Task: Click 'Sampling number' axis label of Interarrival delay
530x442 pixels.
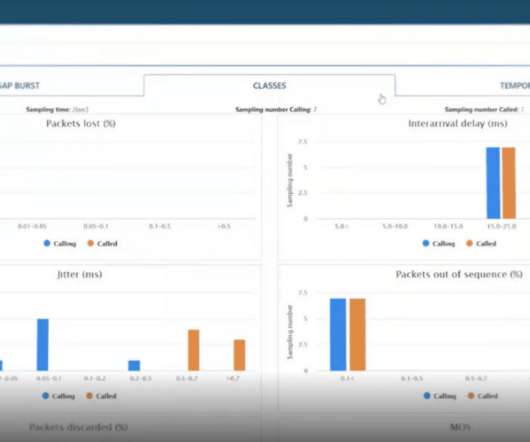Action: click(290, 180)
